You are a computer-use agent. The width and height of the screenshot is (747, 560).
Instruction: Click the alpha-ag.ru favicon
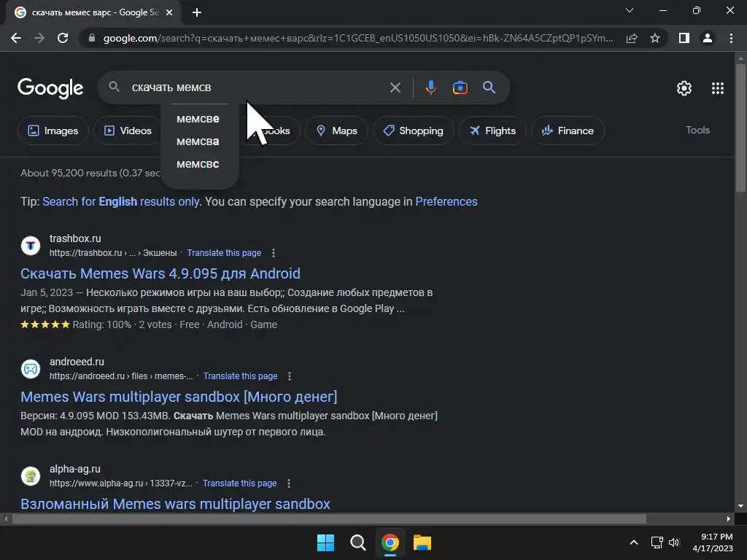point(31,475)
